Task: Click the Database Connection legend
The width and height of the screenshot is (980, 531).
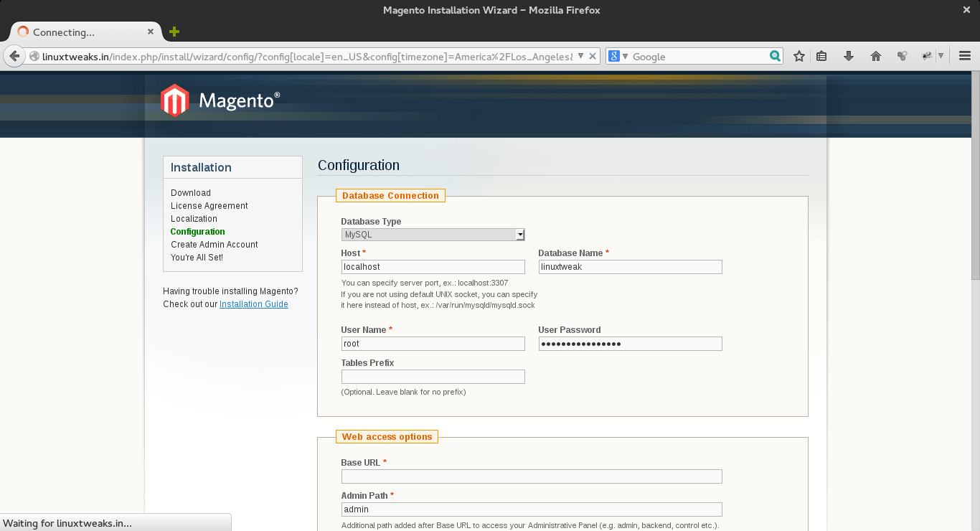Action: [x=390, y=196]
